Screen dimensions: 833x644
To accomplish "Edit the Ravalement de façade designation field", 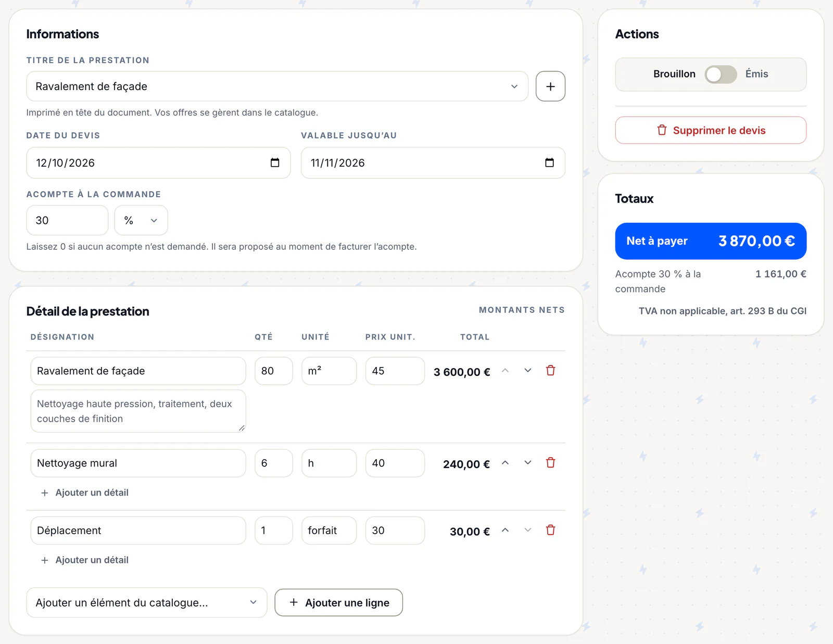I will [138, 371].
